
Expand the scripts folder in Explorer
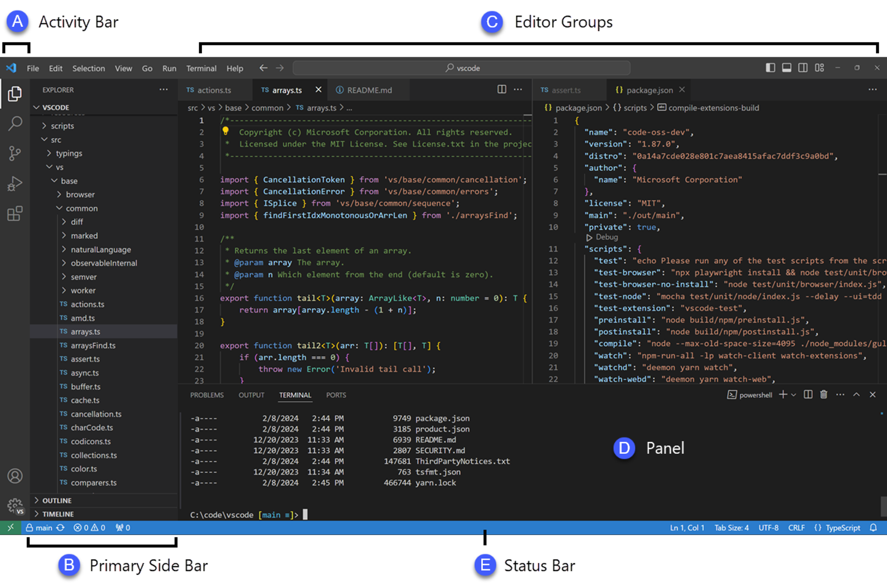[x=62, y=126]
